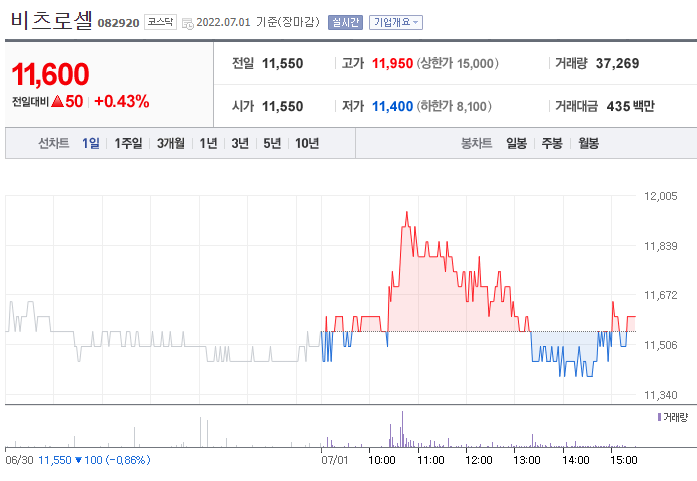Open the 기업개요 dropdown
Image resolution: width=697 pixels, height=481 pixels.
click(396, 22)
